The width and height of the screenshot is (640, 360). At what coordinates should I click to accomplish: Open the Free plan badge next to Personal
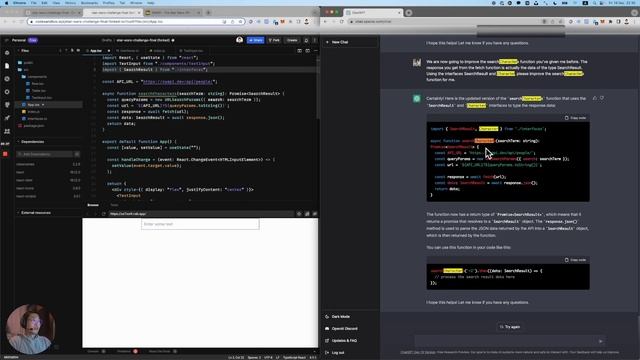33,40
